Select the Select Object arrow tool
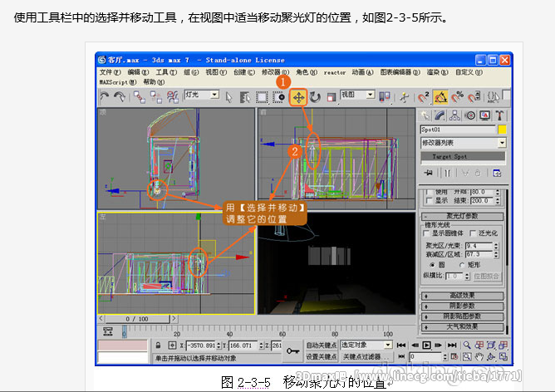Viewport: 555px width, 392px height. 229,97
